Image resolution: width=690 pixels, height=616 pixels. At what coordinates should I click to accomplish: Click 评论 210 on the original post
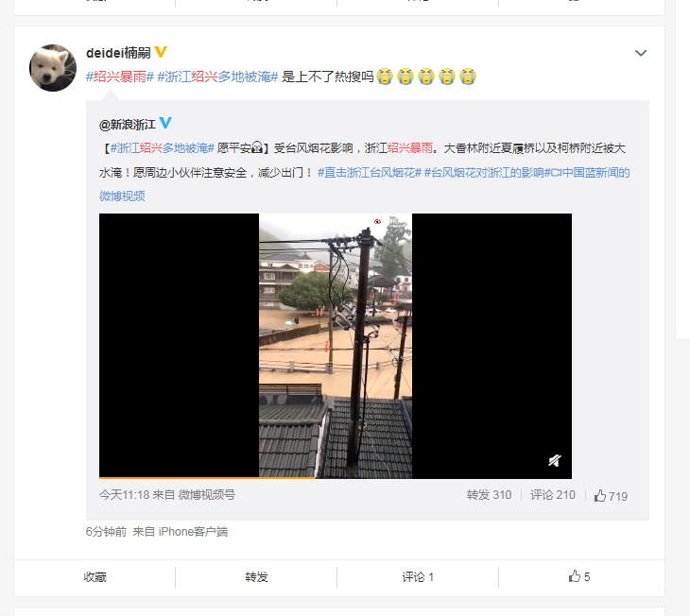click(x=553, y=495)
